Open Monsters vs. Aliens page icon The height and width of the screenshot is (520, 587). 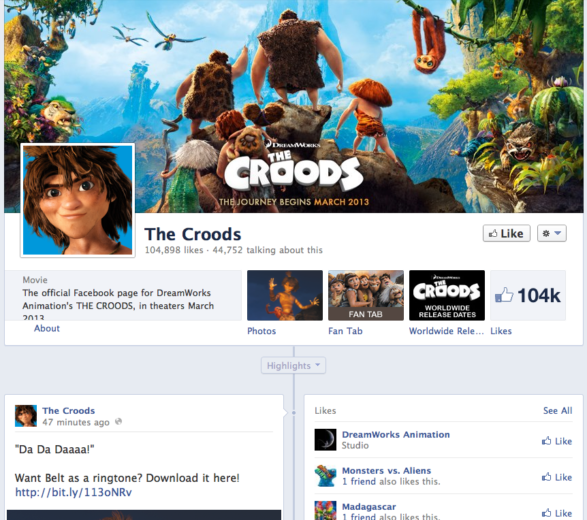click(325, 475)
